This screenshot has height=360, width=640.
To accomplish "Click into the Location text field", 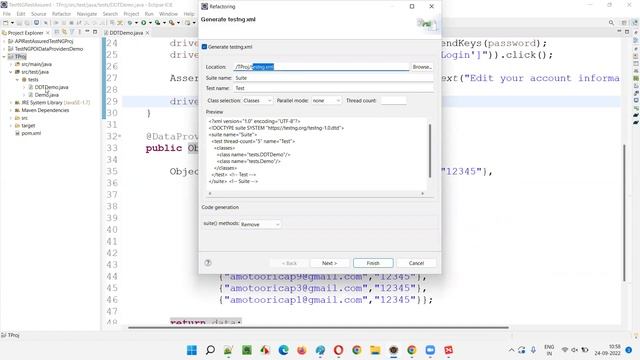I will point(321,67).
